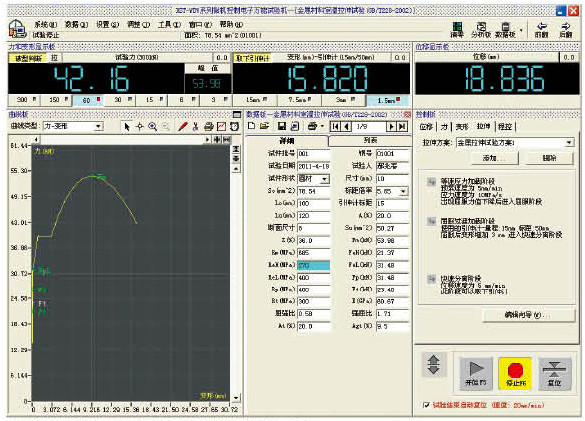Viewport: 585px width, 421px height.
Task: Click the zoom-in magnifier on the curve toolbar
Action: pos(153,127)
